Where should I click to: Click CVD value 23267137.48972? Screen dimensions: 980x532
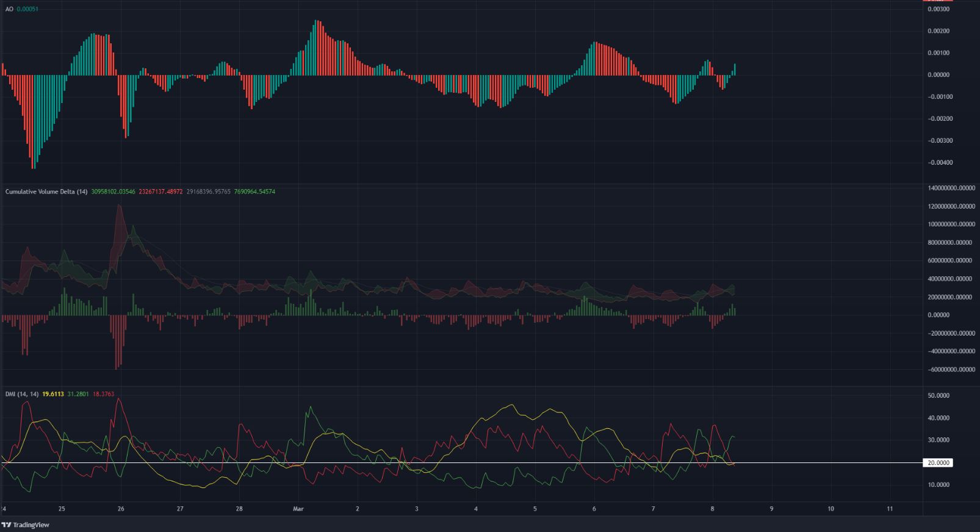click(x=162, y=192)
